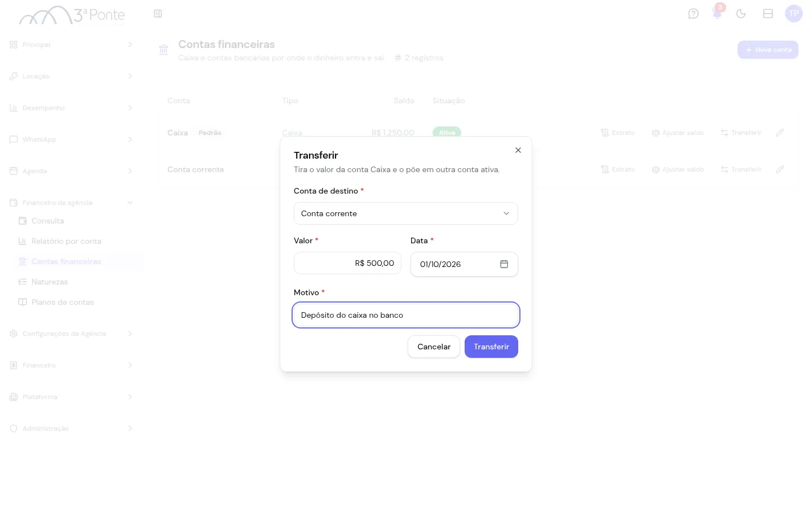Click the Data date input field
The image size is (812, 508).
464,264
